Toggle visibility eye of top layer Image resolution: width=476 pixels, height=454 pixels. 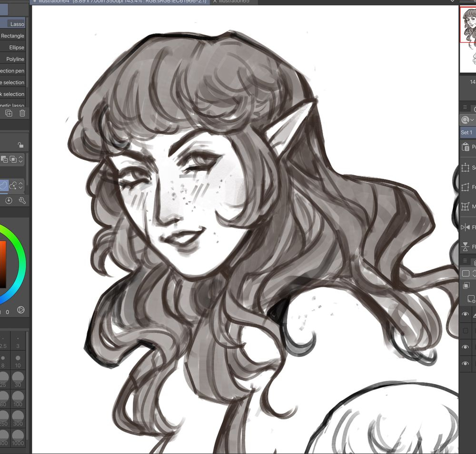466,314
